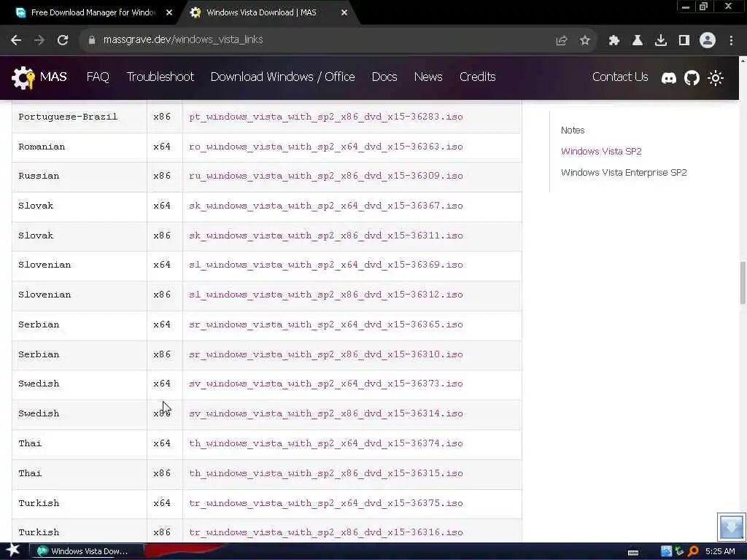Select the Russian language cell
The image size is (747, 560).
pos(79,176)
